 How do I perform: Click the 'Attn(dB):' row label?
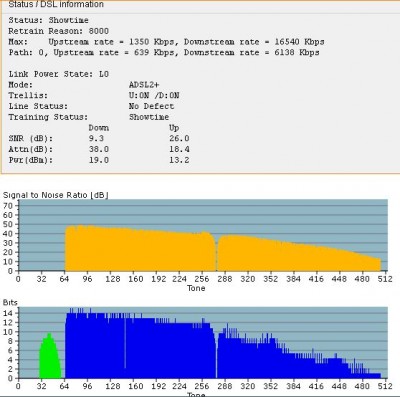tap(31, 149)
